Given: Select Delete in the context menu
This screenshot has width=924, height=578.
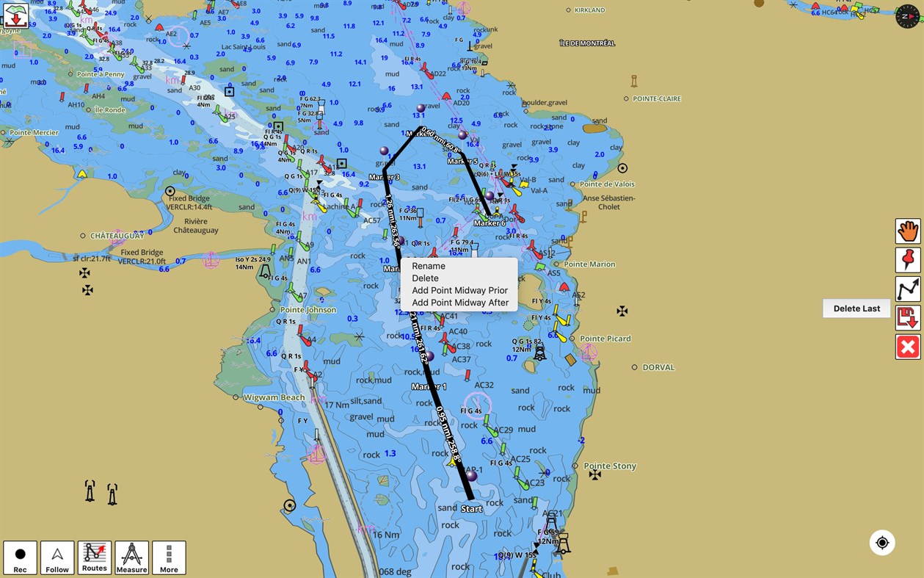Looking at the screenshot, I should [426, 278].
